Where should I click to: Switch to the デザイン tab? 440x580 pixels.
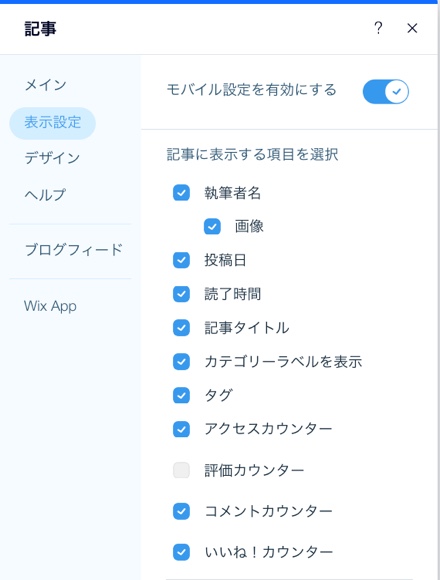point(52,158)
